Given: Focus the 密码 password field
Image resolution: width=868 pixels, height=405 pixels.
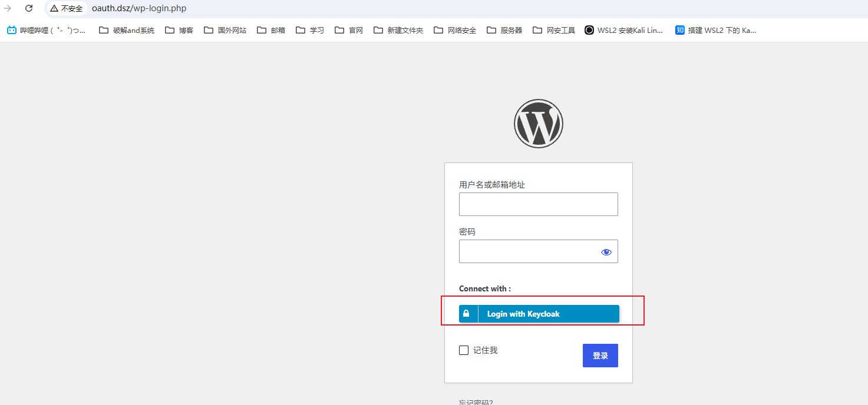Looking at the screenshot, I should [x=538, y=251].
